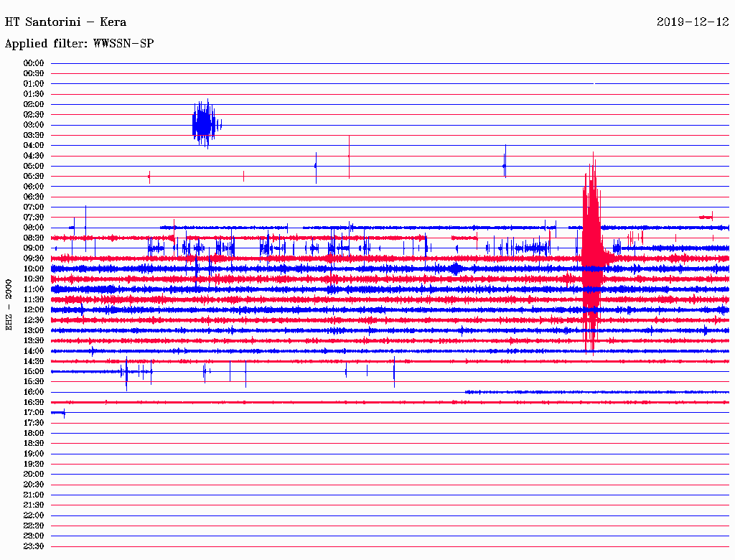Point at the 17:30 time label

tap(34, 423)
